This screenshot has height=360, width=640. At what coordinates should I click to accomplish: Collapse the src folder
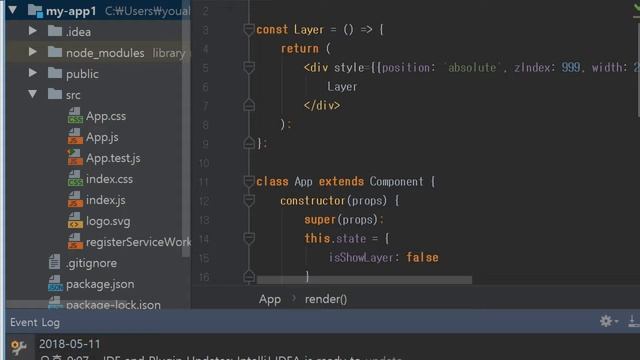tap(33, 94)
